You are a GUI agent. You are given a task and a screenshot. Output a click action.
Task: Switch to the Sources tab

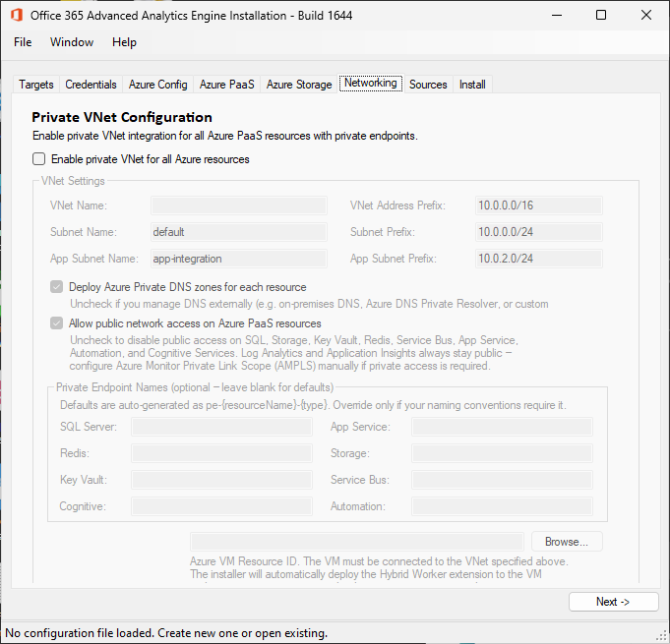click(x=428, y=85)
